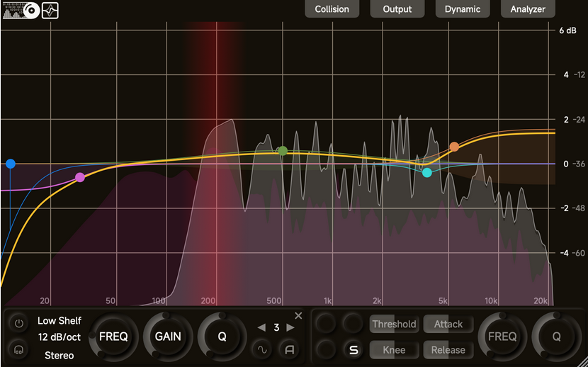Screen dimensions: 588x367
Task: Click the 20k frequency label
Action: 541,300
